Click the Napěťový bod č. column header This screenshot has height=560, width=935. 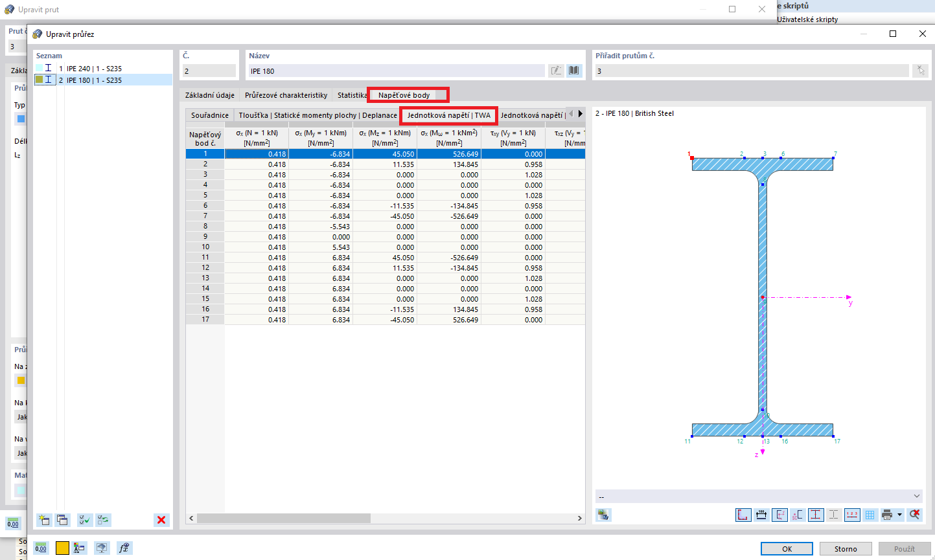pyautogui.click(x=205, y=139)
